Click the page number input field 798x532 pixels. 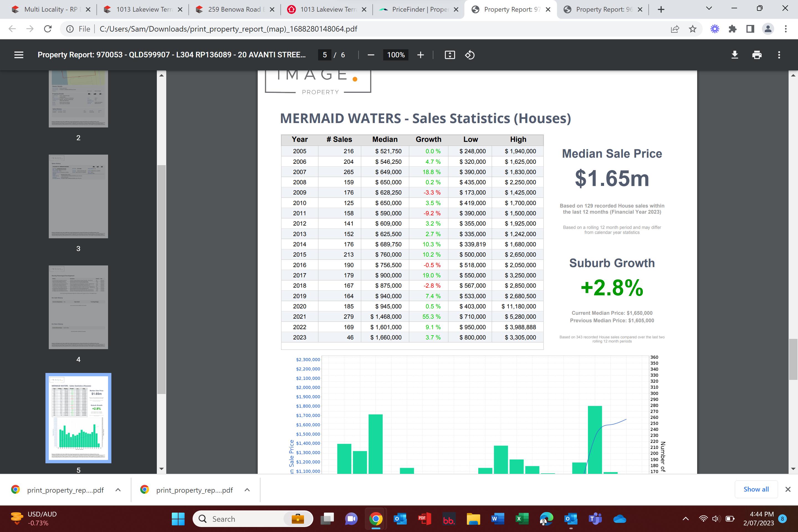(325, 55)
